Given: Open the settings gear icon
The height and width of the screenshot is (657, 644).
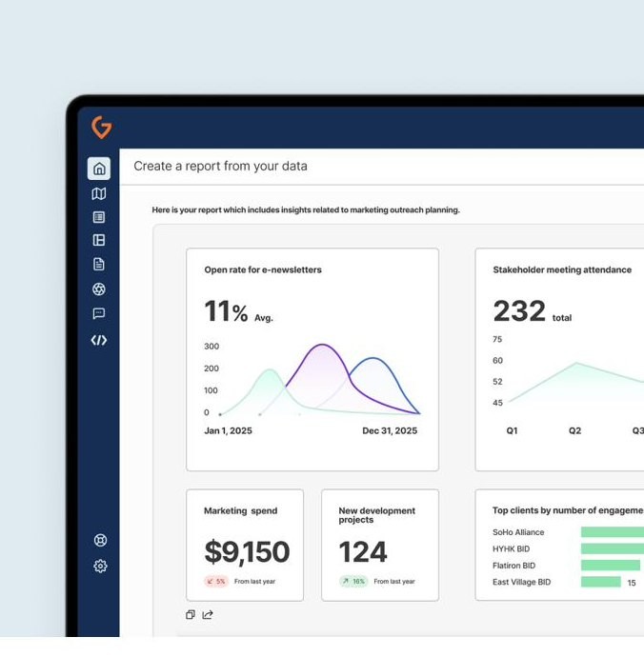Looking at the screenshot, I should (100, 567).
